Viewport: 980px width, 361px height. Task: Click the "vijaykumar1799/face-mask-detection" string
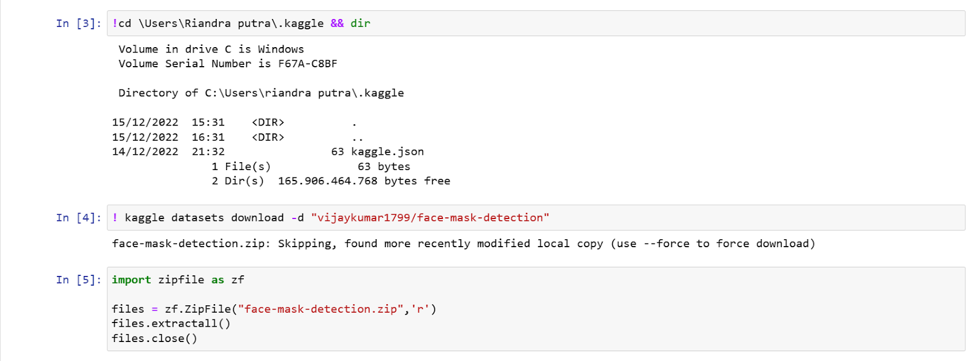pos(430,218)
